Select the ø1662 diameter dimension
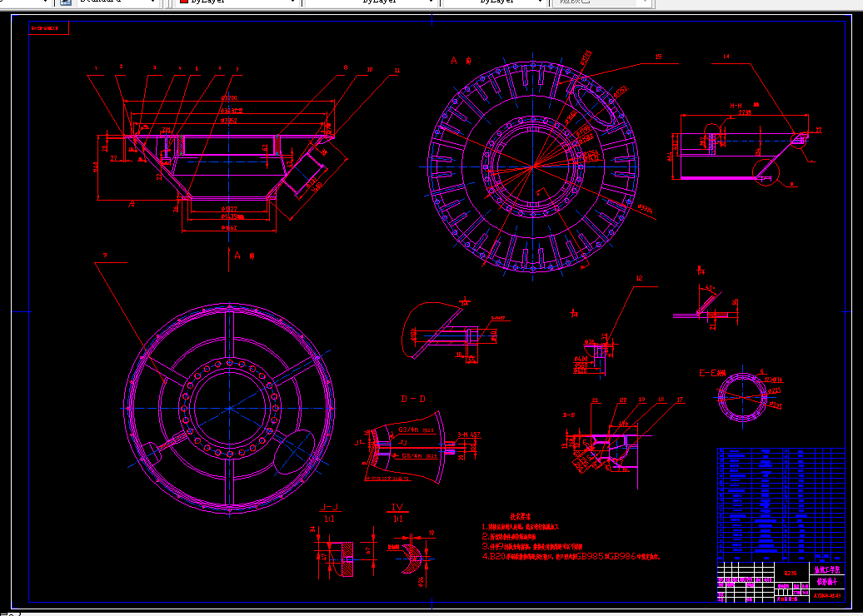The height and width of the screenshot is (616, 863). 228,226
